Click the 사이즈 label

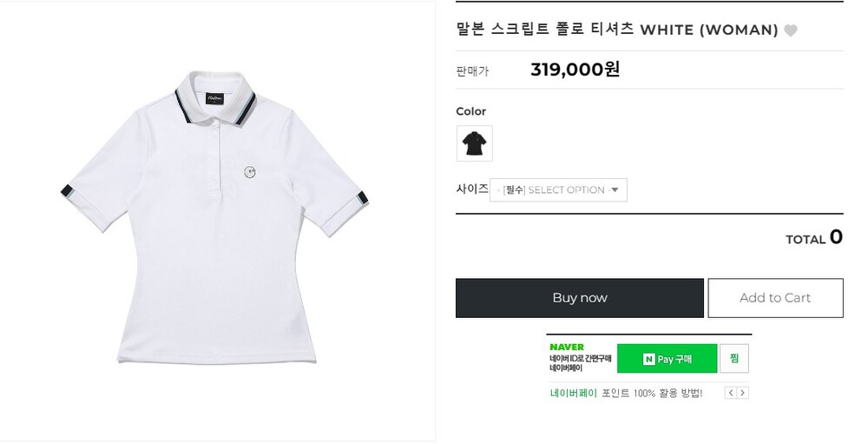472,189
